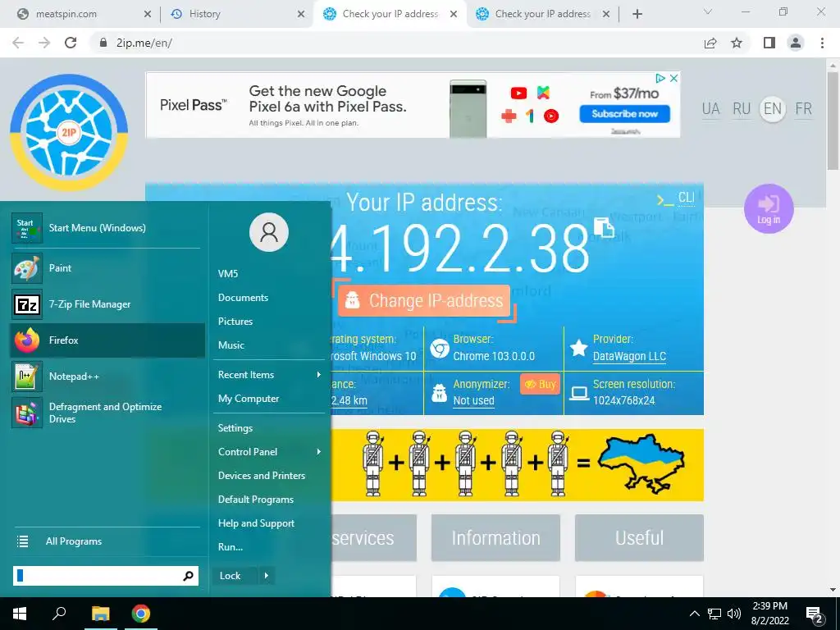Screen dimensions: 840x630
Task: Show hidden tray icons chevron
Action: (x=694, y=614)
